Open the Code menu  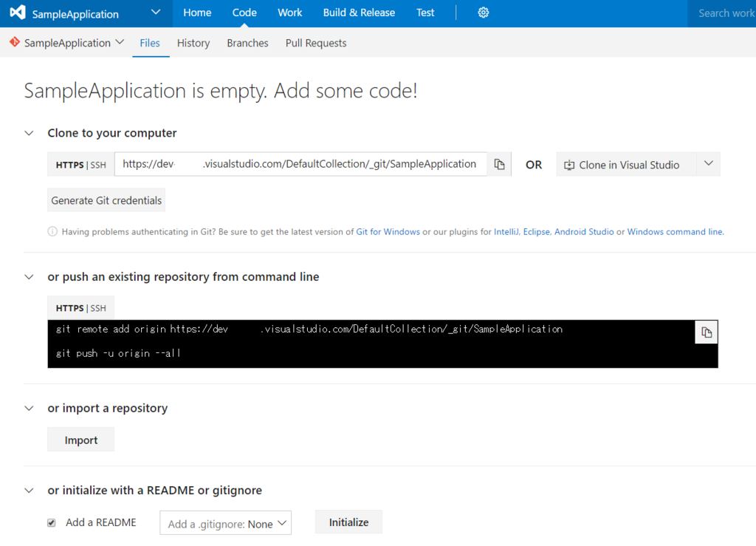click(x=244, y=13)
